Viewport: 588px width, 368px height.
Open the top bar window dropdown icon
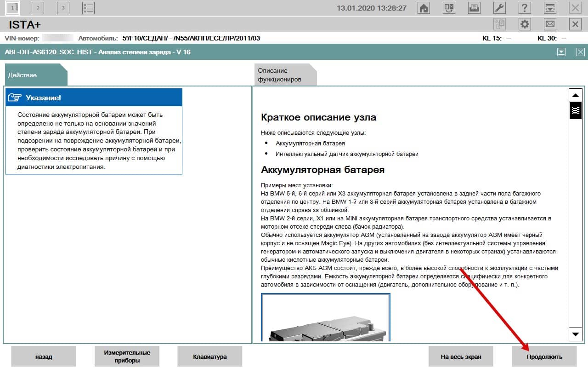550,8
